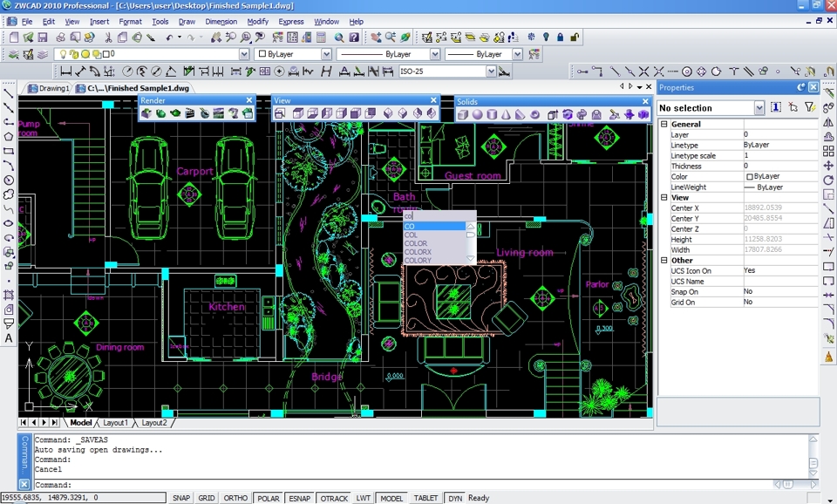Screen dimensions: 837x504
Task: Click the Linear Dimension tool icon
Action: click(x=66, y=72)
